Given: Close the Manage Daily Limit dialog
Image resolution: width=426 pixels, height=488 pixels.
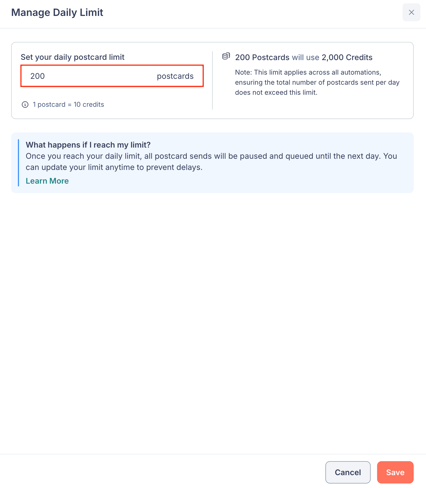Looking at the screenshot, I should point(411,12).
